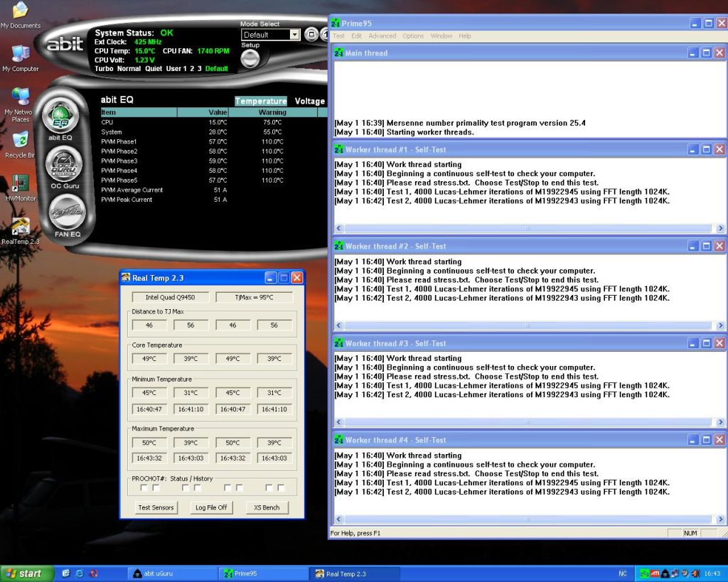Screen dimensions: 728x582
Task: Open the abit EQ section
Action: pos(61,116)
